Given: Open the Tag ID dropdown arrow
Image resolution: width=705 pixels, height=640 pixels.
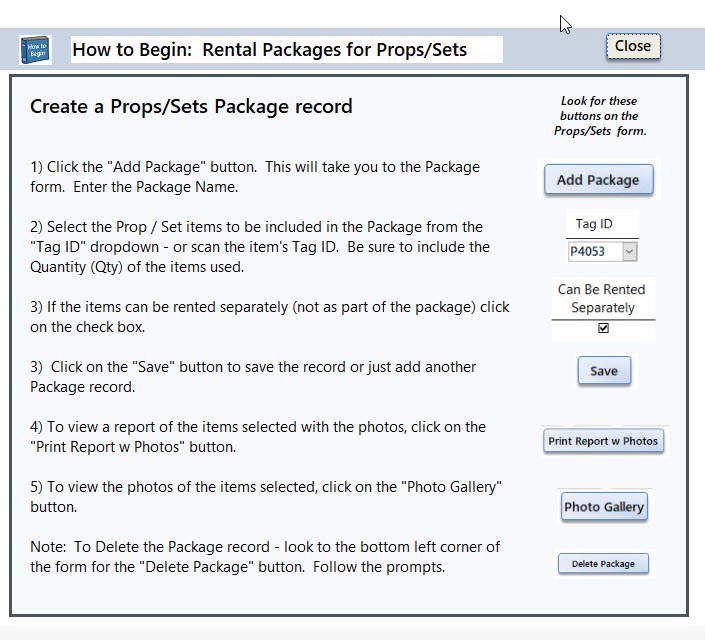Looking at the screenshot, I should tap(629, 251).
